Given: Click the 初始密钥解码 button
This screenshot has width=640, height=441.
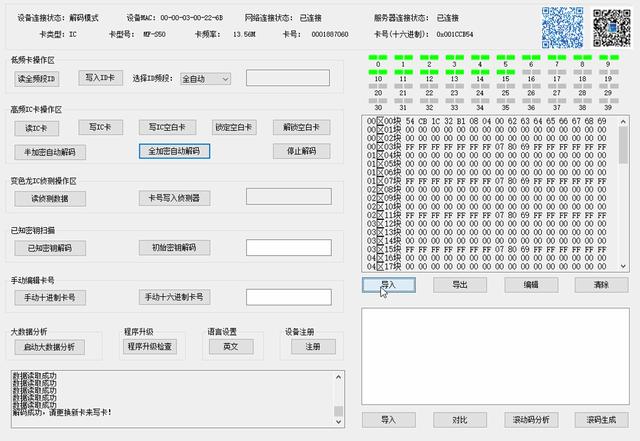Looking at the screenshot, I should pyautogui.click(x=174, y=247).
